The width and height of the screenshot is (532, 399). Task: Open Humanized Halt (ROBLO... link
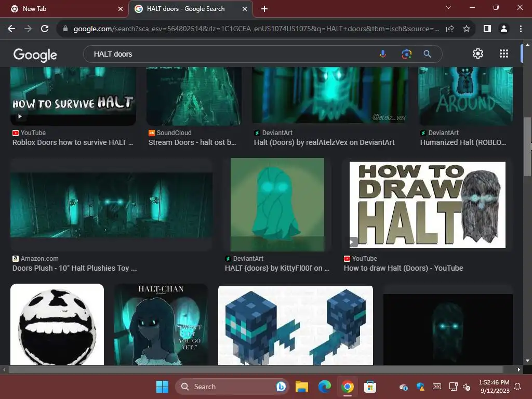[x=463, y=142]
